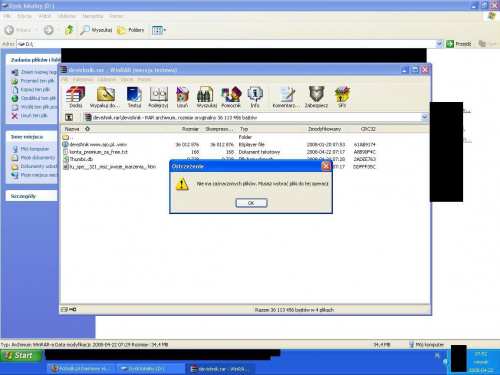Screen dimensions: 500x375
Task: Open the Narzędzia menu in Explorer
Action: tap(93, 16)
